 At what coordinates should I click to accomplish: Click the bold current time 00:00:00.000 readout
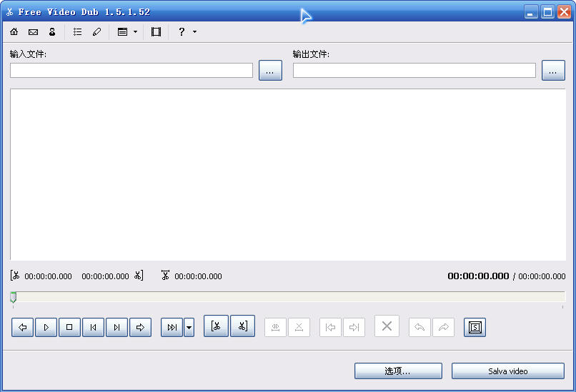point(478,276)
